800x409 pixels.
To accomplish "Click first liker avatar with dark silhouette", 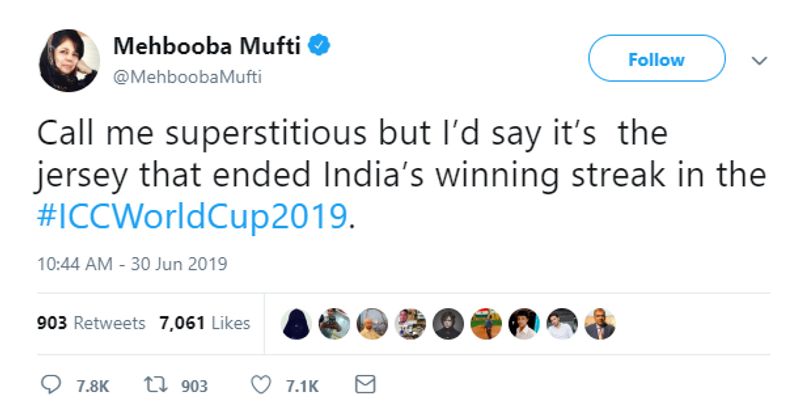I will [294, 323].
